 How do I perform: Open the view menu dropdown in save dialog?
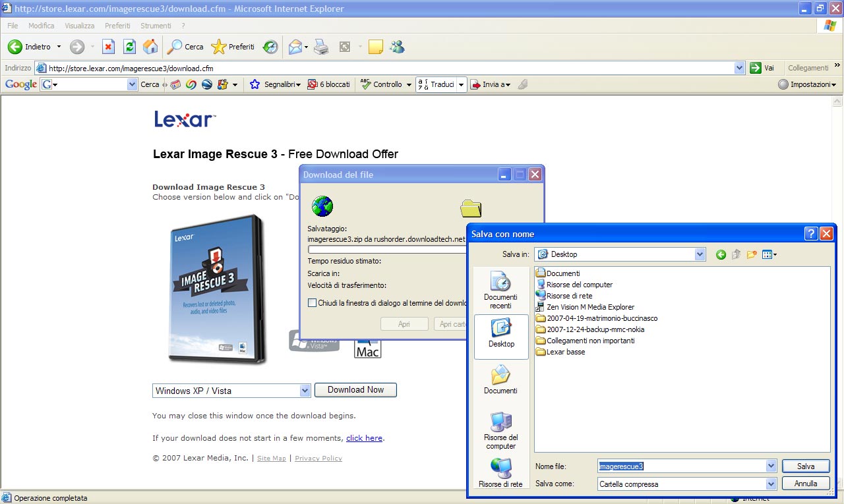click(769, 254)
